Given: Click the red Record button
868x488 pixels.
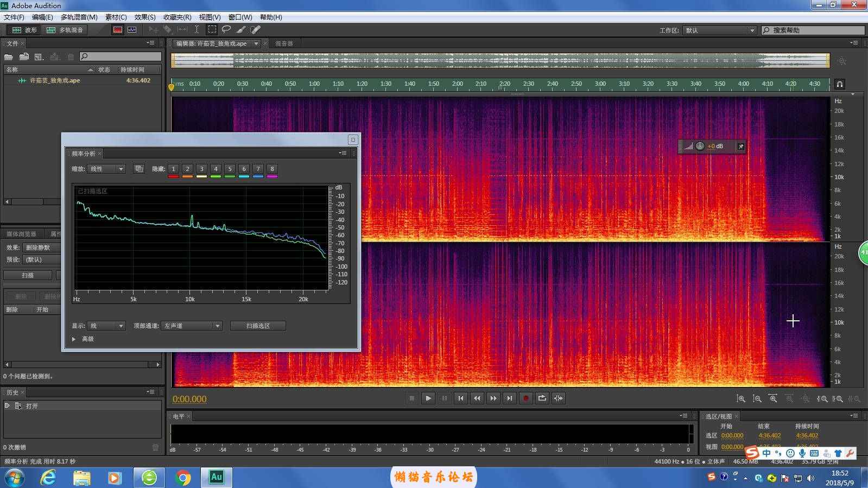Looking at the screenshot, I should click(525, 398).
